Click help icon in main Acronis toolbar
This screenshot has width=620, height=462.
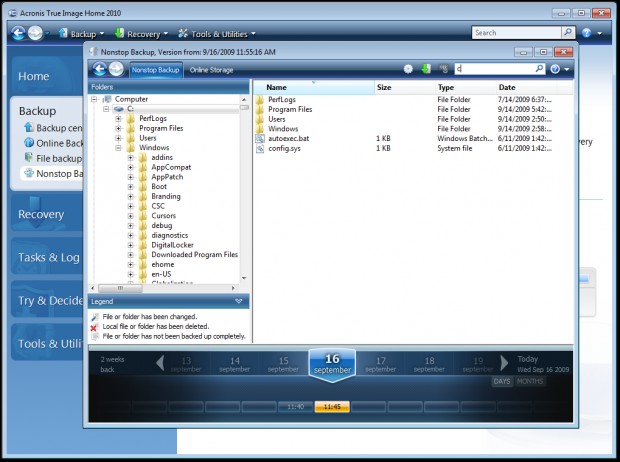(586, 33)
